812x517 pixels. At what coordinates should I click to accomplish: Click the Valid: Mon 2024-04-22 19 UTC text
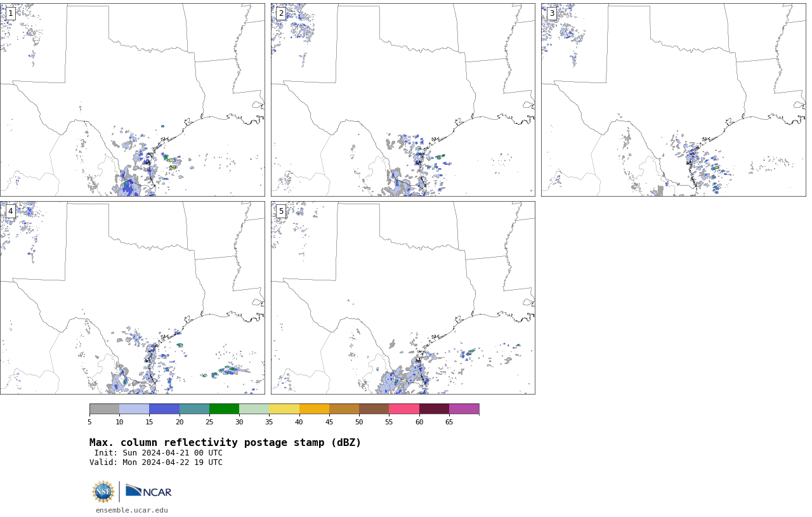coord(156,462)
